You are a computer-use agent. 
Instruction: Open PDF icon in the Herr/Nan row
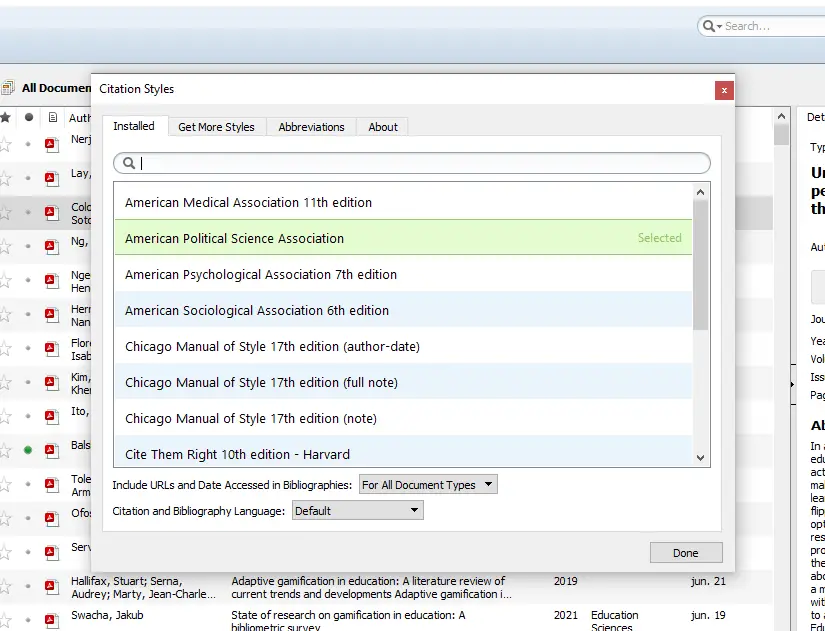(x=51, y=314)
